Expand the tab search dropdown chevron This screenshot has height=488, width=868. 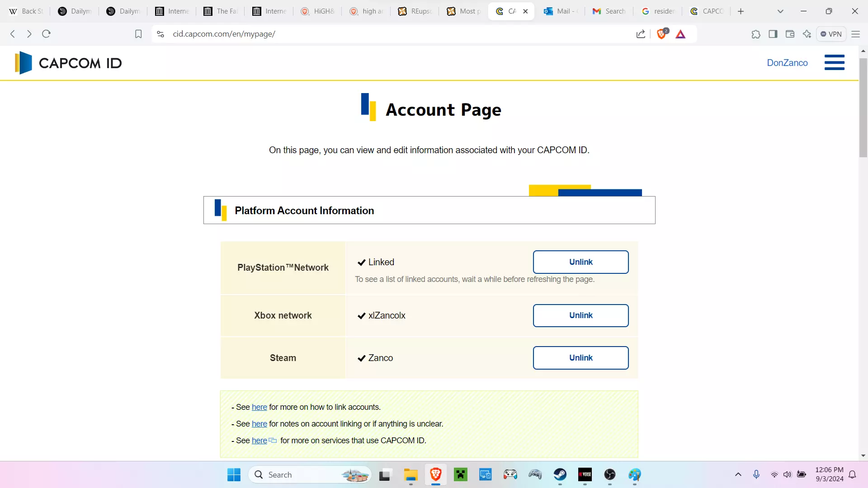pyautogui.click(x=780, y=11)
